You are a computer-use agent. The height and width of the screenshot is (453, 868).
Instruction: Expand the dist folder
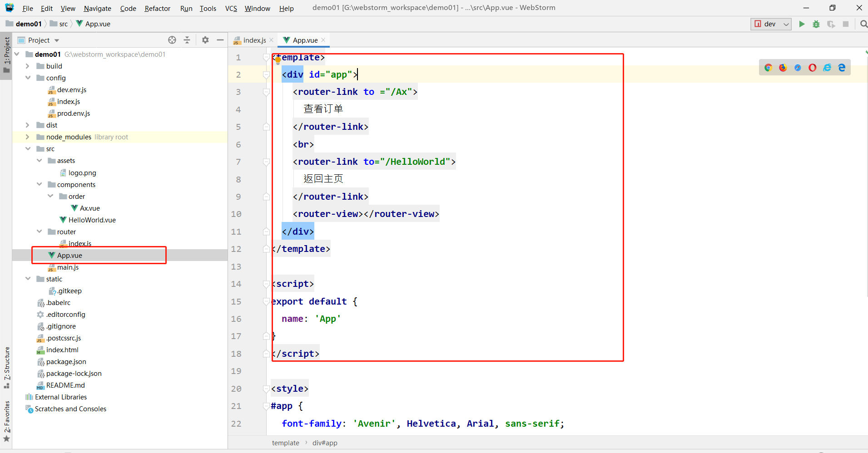coord(28,125)
